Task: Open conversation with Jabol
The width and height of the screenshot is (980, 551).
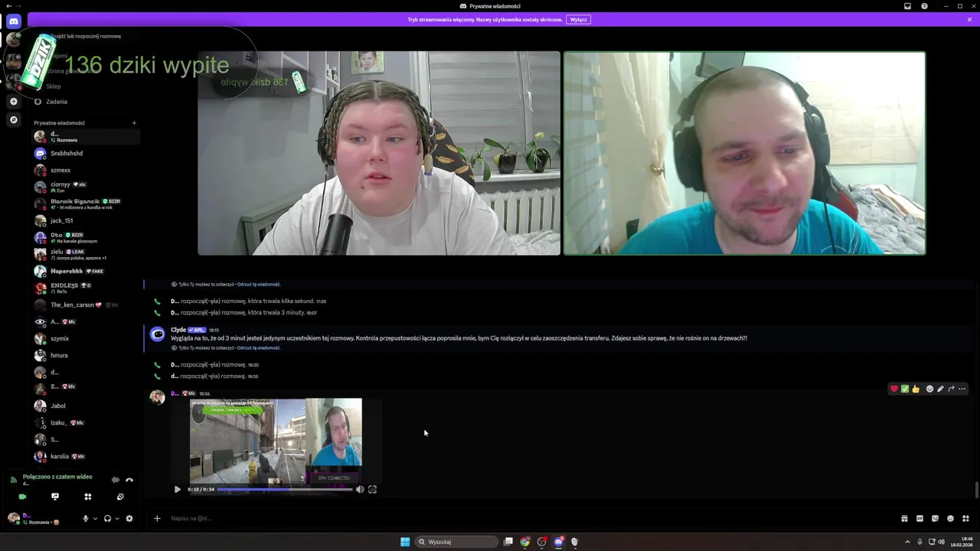Action: coord(85,406)
